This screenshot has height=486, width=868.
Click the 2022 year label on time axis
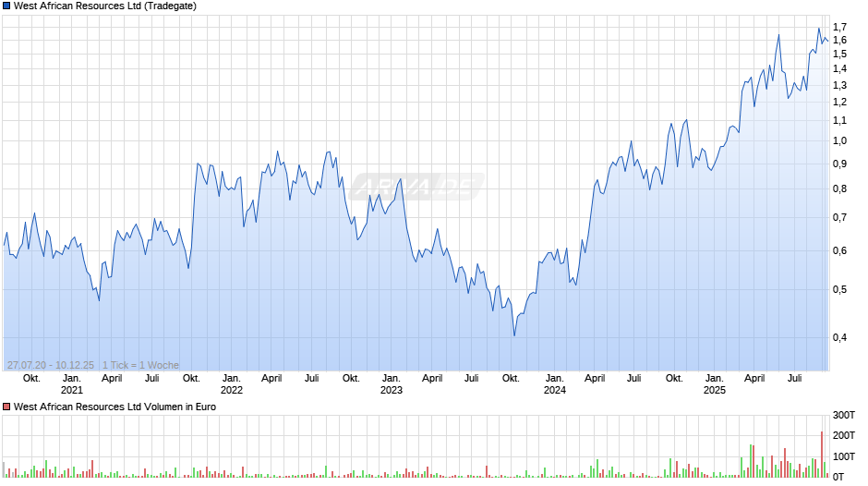tap(232, 390)
